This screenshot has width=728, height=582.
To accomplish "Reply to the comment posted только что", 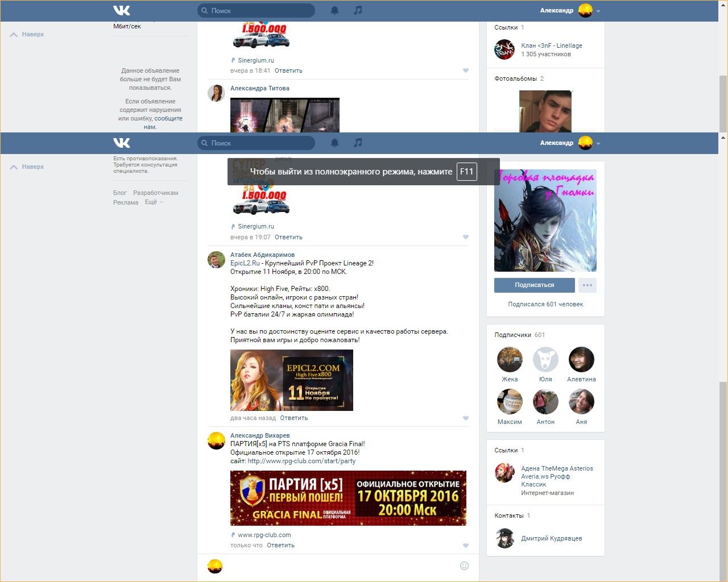I will (281, 545).
